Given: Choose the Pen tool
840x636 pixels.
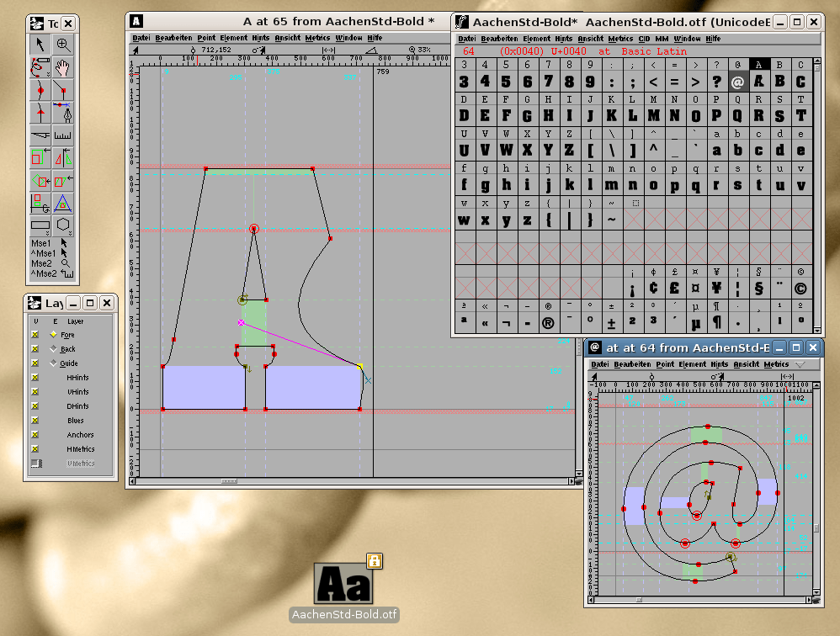Looking at the screenshot, I should tap(62, 113).
